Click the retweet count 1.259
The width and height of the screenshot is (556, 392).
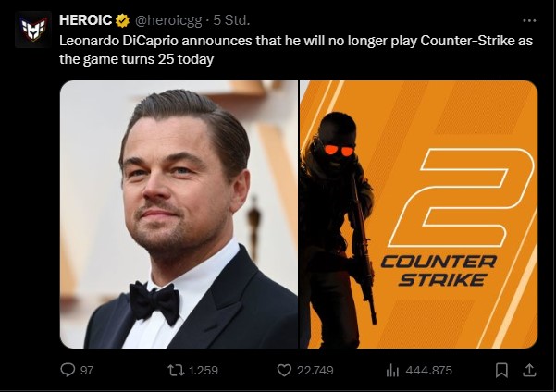tap(203, 370)
